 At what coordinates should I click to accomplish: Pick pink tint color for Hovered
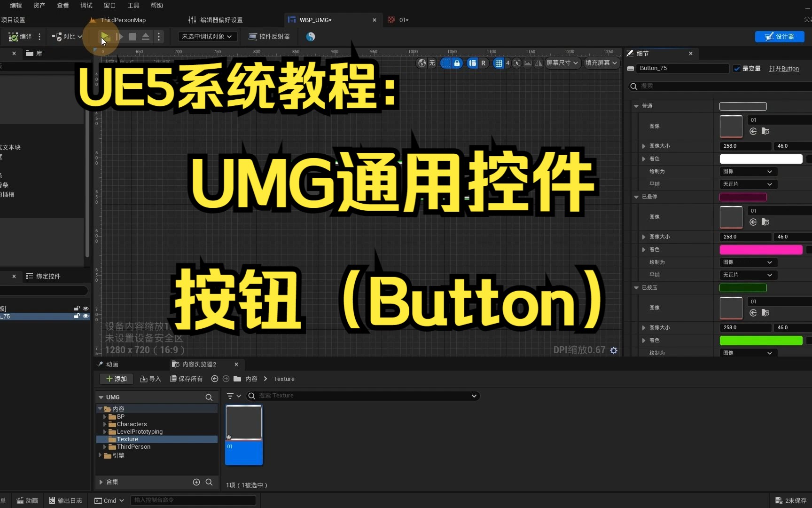pyautogui.click(x=761, y=250)
